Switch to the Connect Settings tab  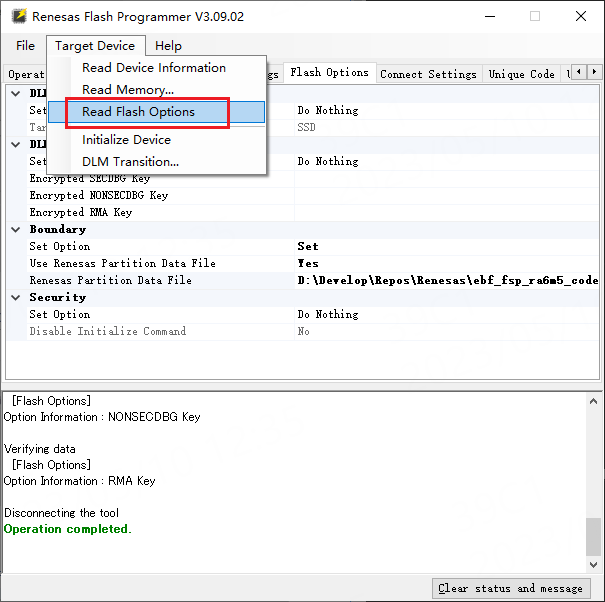tap(428, 74)
